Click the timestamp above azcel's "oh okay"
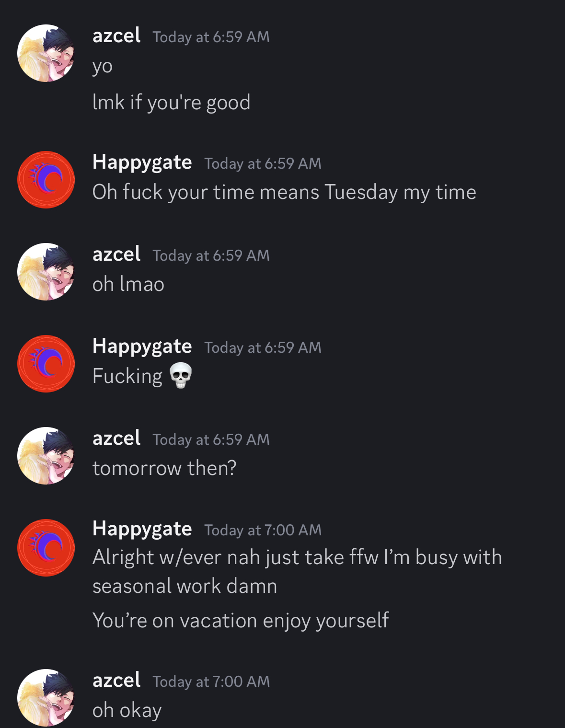The image size is (565, 728). click(x=211, y=682)
